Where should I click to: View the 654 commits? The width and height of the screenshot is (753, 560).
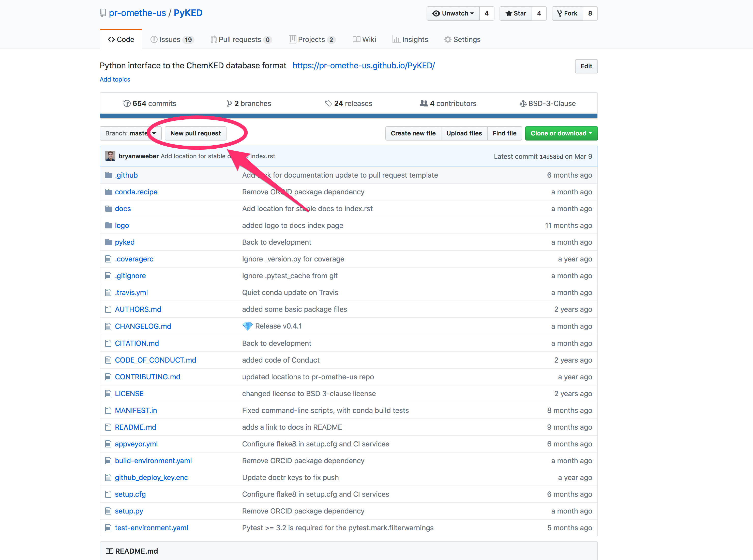point(149,103)
